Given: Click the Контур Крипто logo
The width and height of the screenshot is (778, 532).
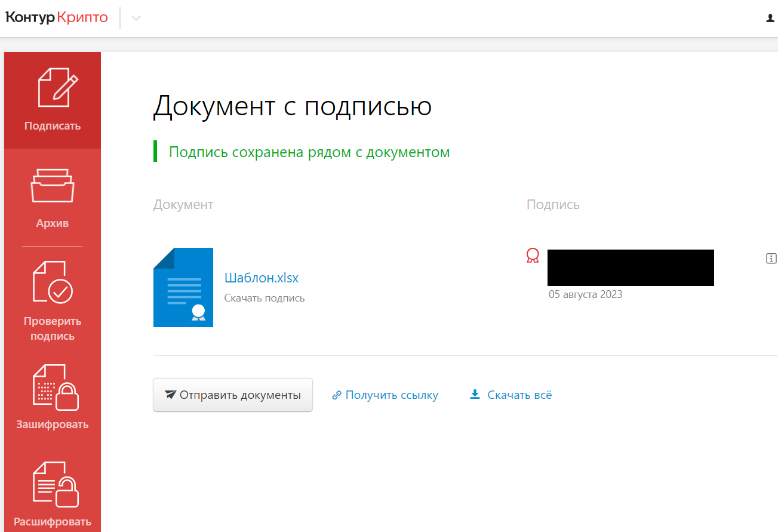Looking at the screenshot, I should click(x=57, y=18).
